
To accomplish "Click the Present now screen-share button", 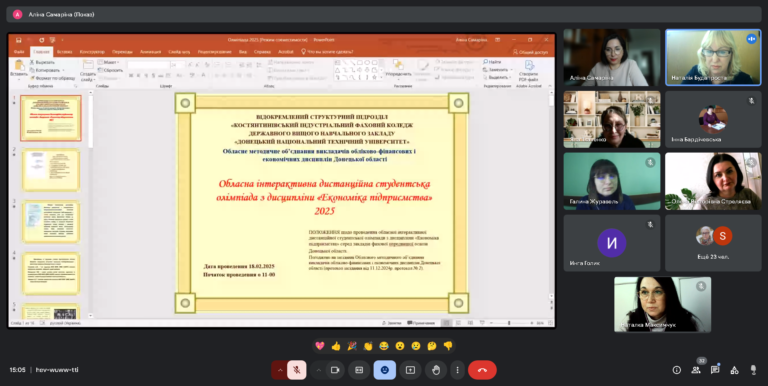I will point(410,370).
